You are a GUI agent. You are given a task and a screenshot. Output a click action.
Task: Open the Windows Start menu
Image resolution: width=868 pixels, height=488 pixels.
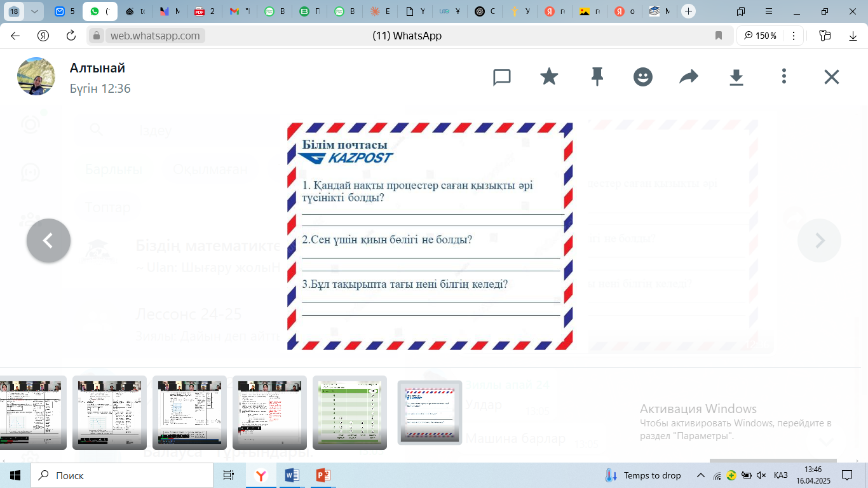pyautogui.click(x=15, y=475)
